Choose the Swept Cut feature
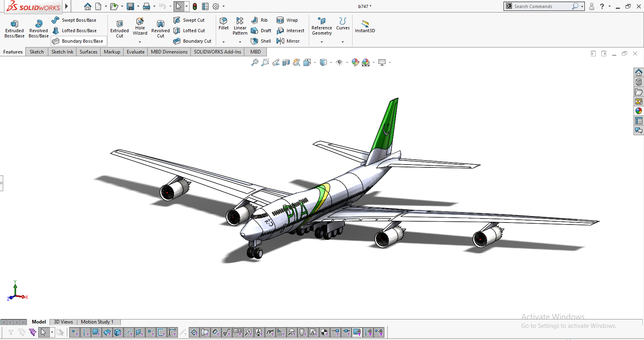Viewport: 644px width, 340px height. (x=189, y=20)
